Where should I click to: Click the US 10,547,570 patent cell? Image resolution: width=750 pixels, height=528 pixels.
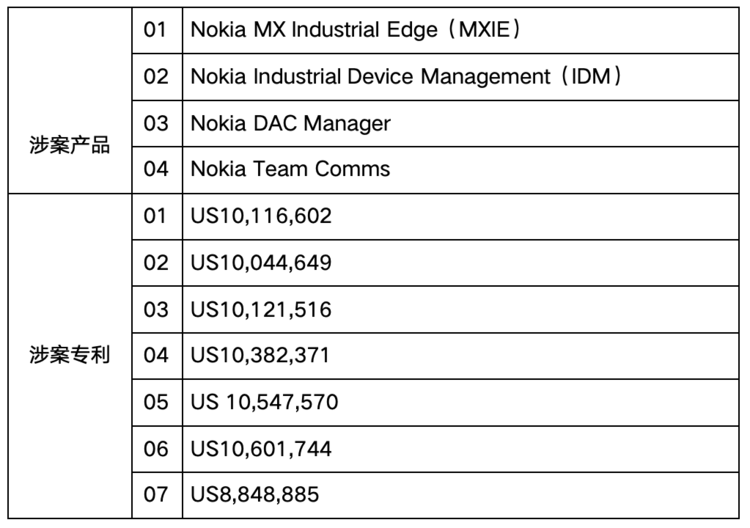point(265,402)
